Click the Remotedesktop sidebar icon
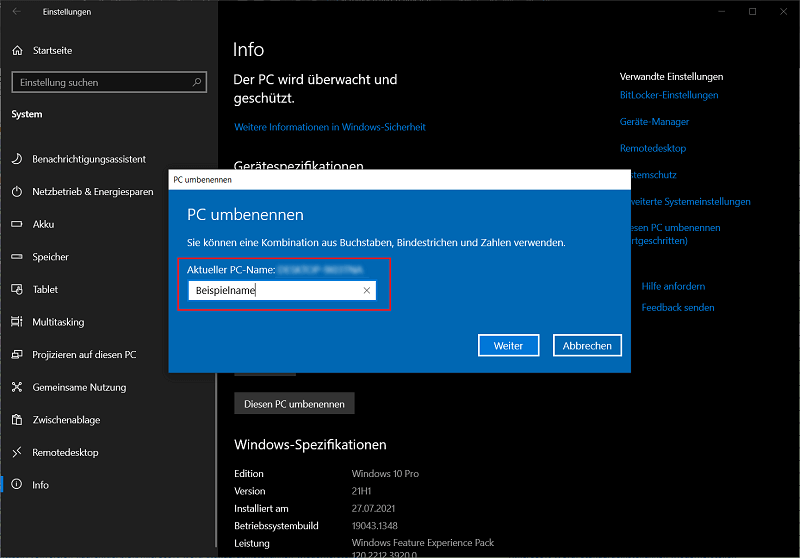 (x=17, y=452)
